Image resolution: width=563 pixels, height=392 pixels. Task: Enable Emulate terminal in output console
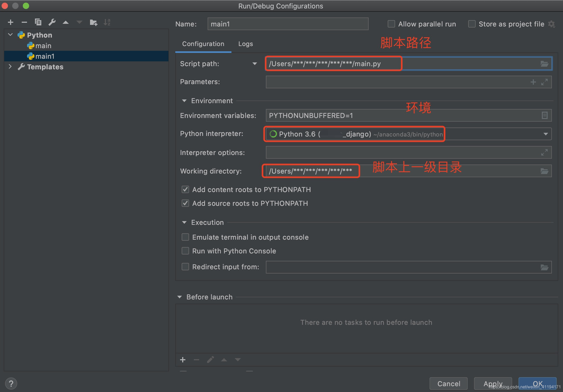click(x=185, y=237)
